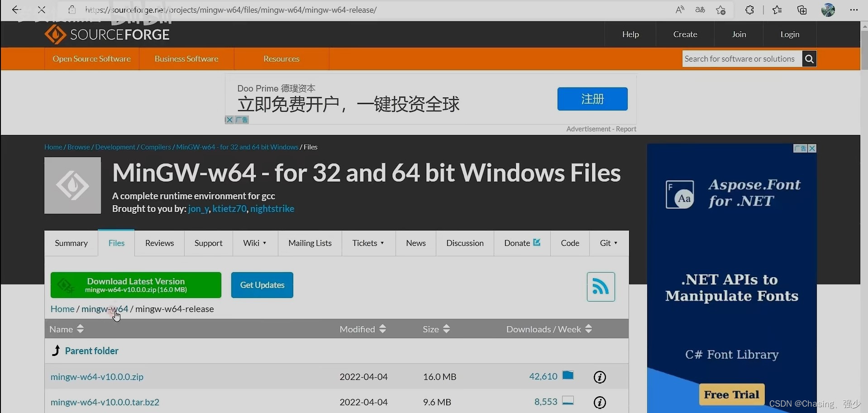Open the Donate tab
868x413 pixels.
click(522, 243)
